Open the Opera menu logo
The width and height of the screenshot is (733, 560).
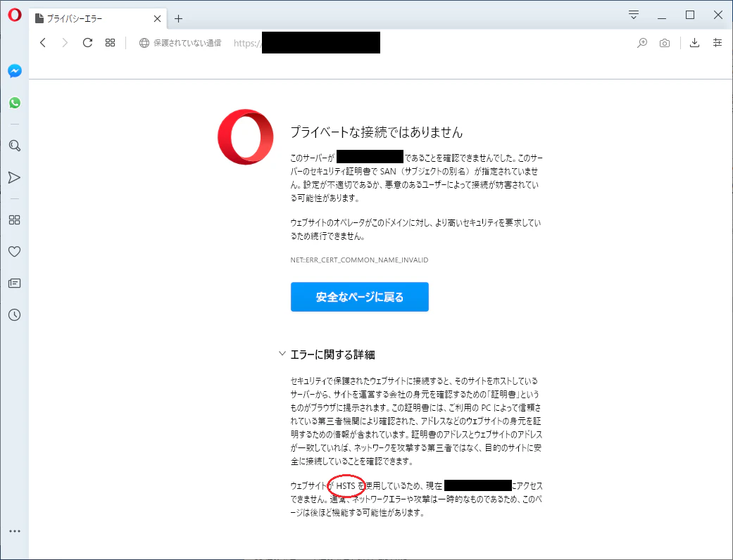pos(14,14)
